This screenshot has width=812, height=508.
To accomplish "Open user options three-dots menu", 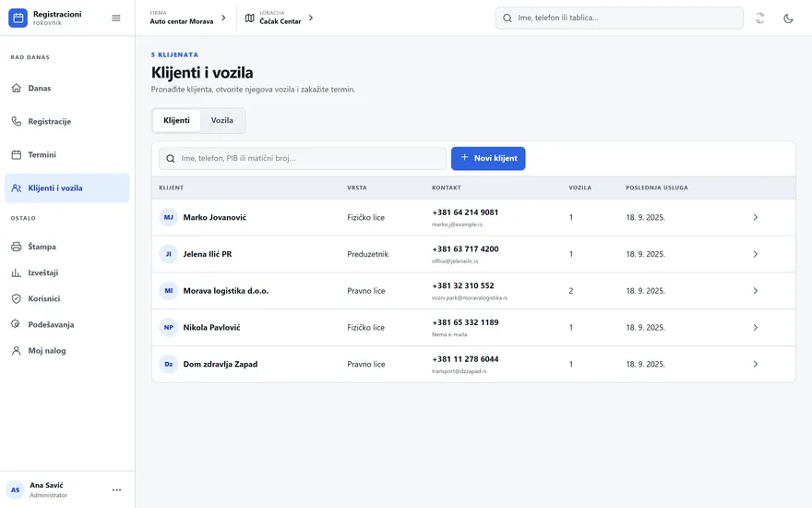I will pos(116,490).
